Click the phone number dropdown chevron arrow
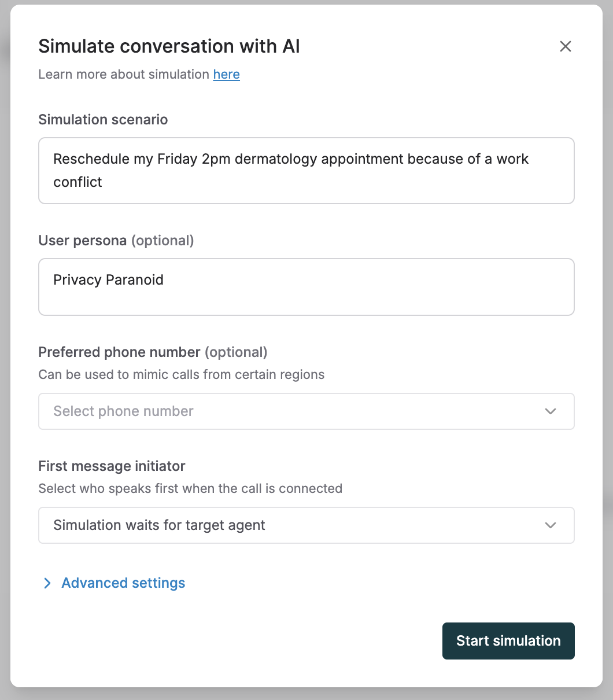Screen dimensions: 613x700 [x=550, y=411]
